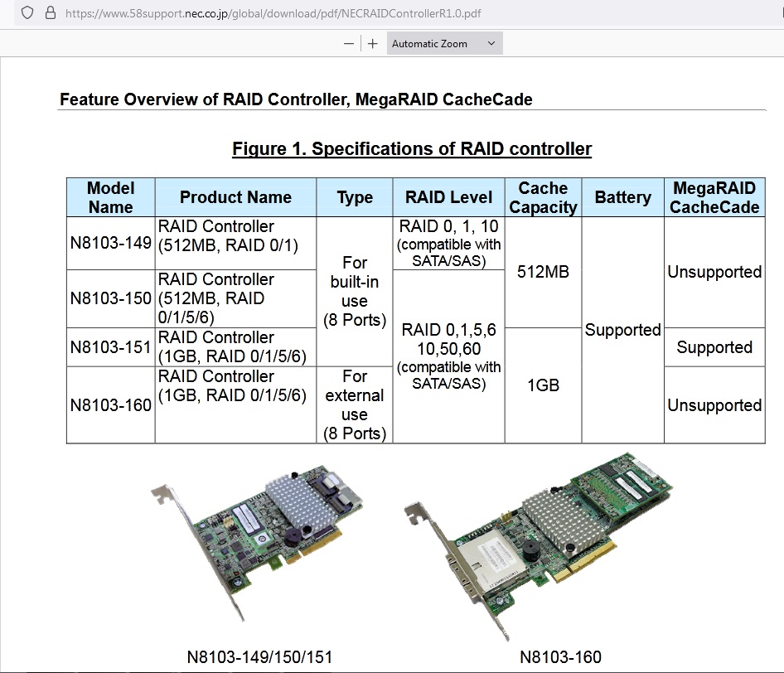
Task: Click the '1GB' cache capacity cell
Action: coord(543,385)
